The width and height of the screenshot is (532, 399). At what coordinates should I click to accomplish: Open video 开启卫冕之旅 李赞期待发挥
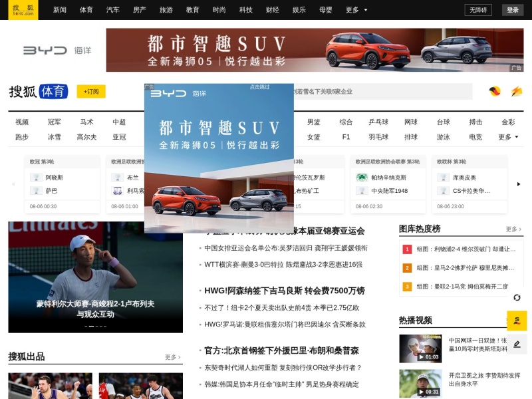484,379
